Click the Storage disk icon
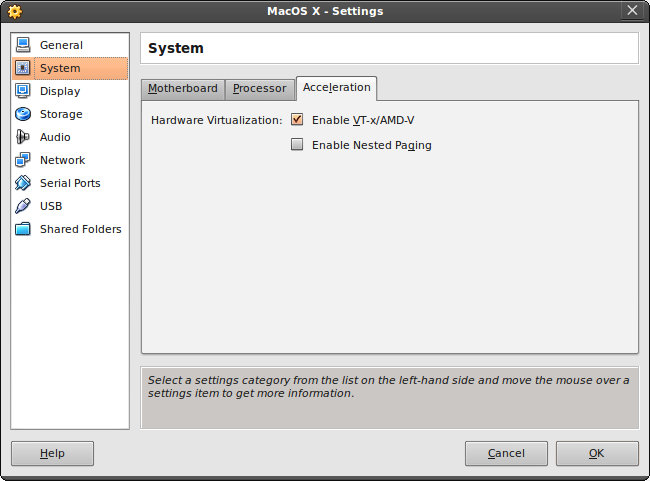Screen dimensions: 650x481 tap(23, 114)
